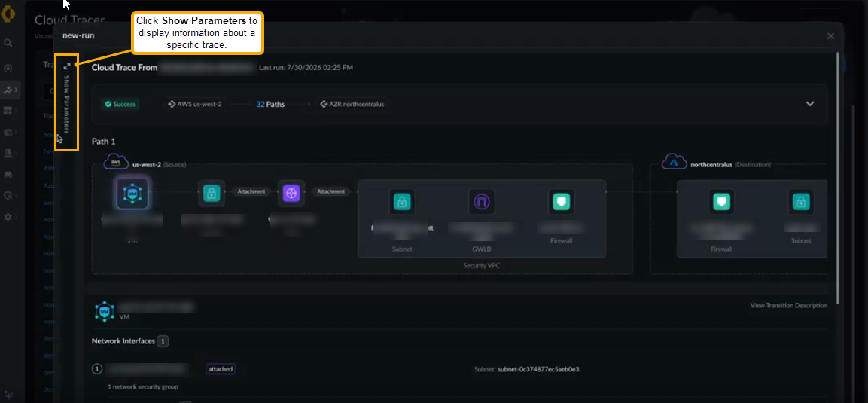868x403 pixels.
Task: Click the subnet-0c374877ec5aeb0e3 value
Action: click(x=538, y=368)
